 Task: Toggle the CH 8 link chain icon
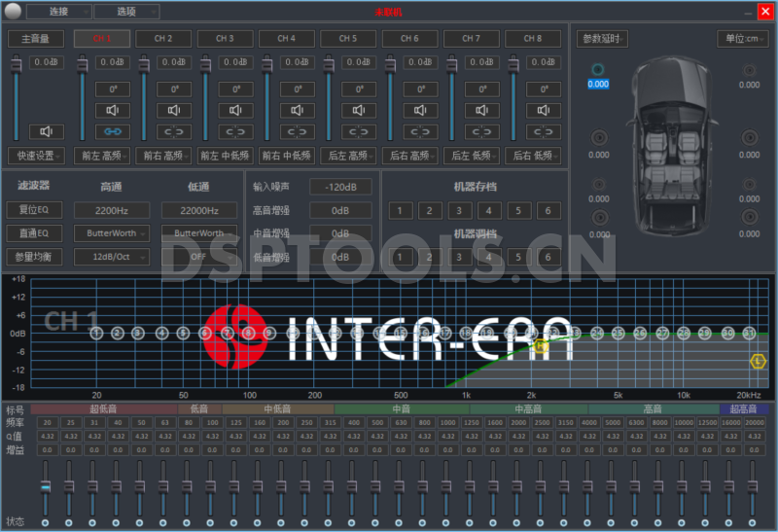coord(544,131)
